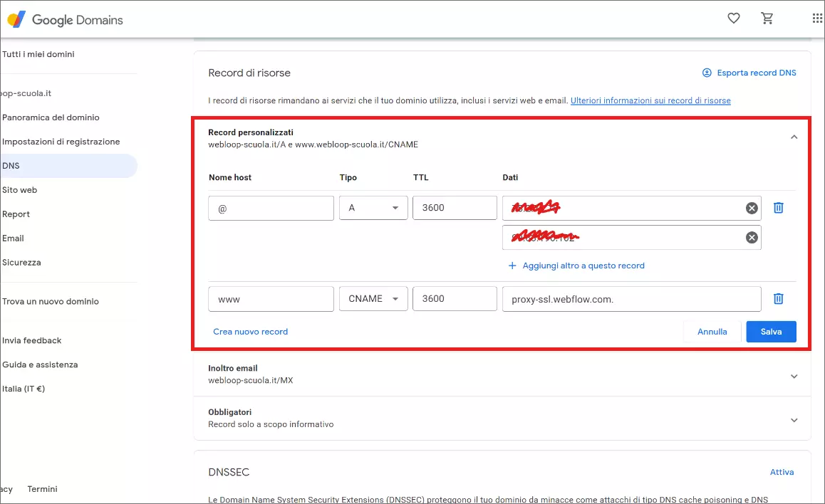Open the shopping cart icon
Screen dimensions: 825x504
tap(767, 19)
